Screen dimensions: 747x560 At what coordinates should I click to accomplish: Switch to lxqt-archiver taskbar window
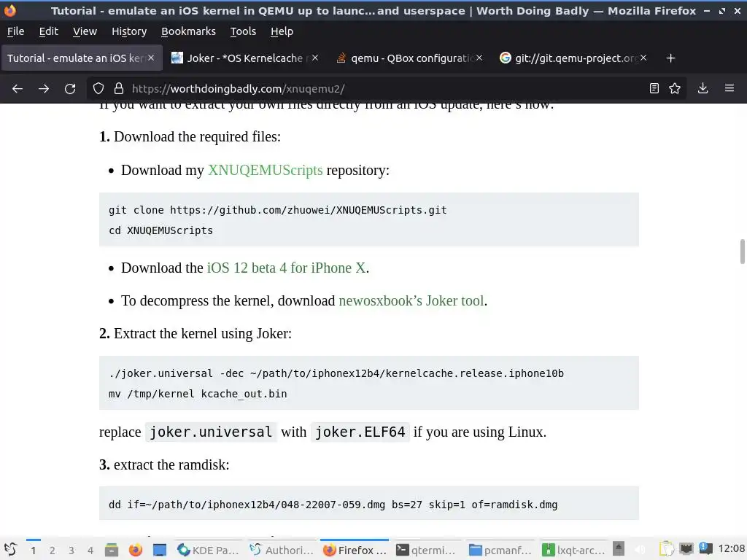click(574, 550)
